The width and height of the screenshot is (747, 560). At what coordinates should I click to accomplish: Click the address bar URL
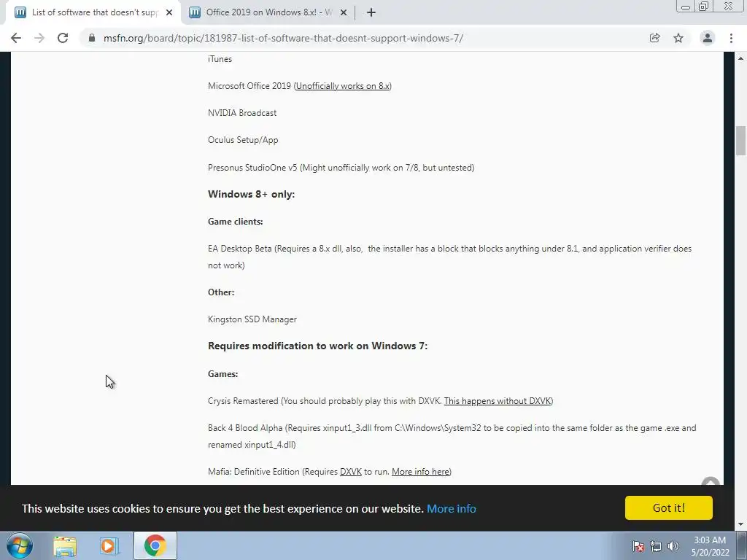point(283,38)
